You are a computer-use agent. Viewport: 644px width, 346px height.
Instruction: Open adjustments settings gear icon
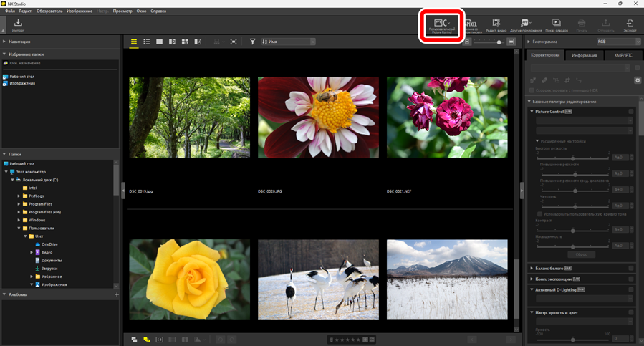[x=637, y=80]
